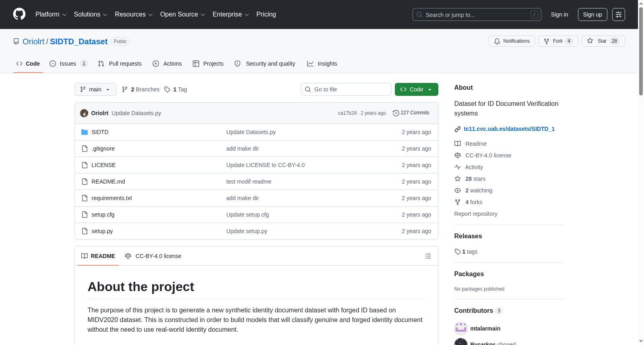Open the setup.cfg file
644x345 pixels.
point(103,215)
